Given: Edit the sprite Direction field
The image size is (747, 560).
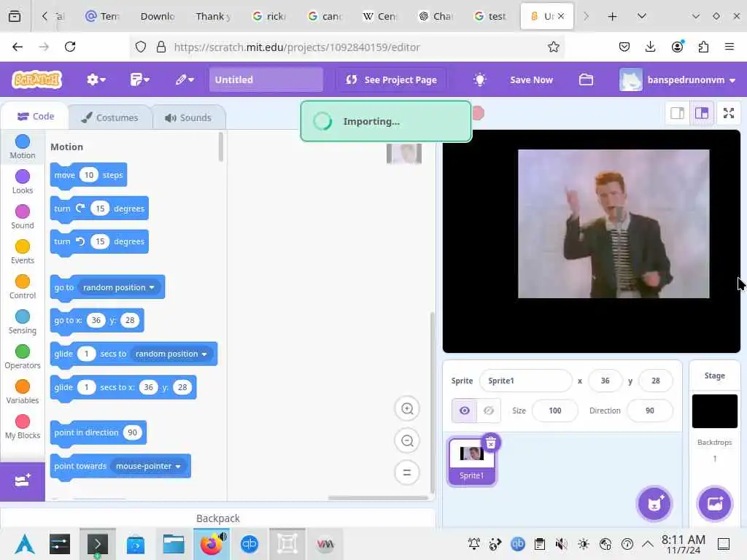Looking at the screenshot, I should (650, 411).
